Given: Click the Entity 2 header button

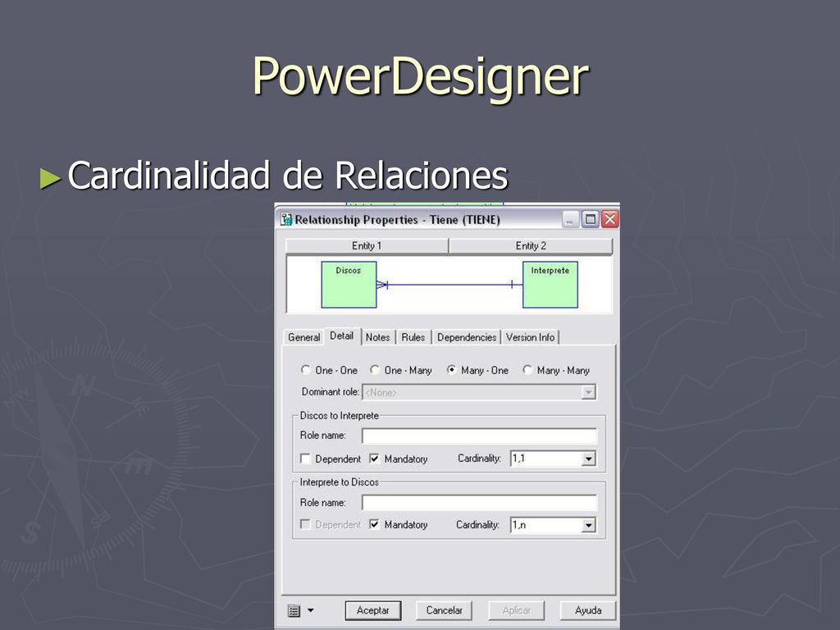Looking at the screenshot, I should [531, 246].
